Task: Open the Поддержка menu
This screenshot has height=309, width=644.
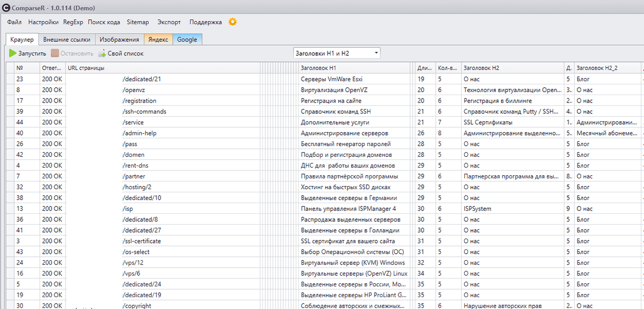Action: point(206,22)
